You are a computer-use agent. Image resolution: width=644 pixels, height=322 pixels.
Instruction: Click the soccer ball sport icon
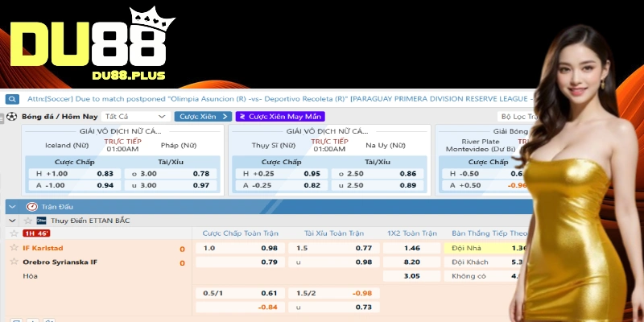click(12, 117)
